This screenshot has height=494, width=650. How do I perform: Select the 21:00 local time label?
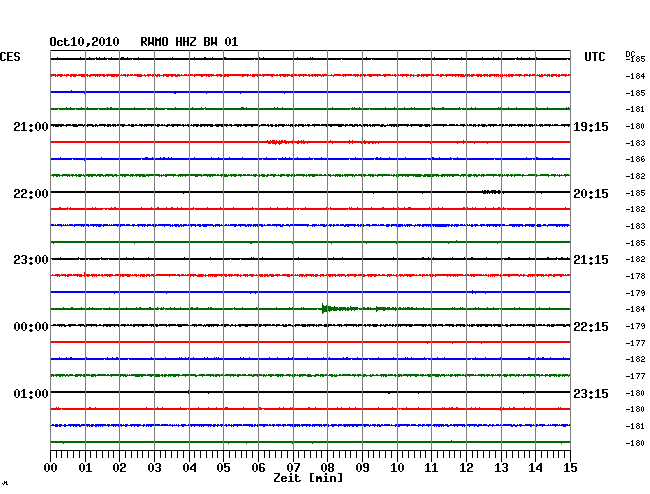pyautogui.click(x=31, y=126)
